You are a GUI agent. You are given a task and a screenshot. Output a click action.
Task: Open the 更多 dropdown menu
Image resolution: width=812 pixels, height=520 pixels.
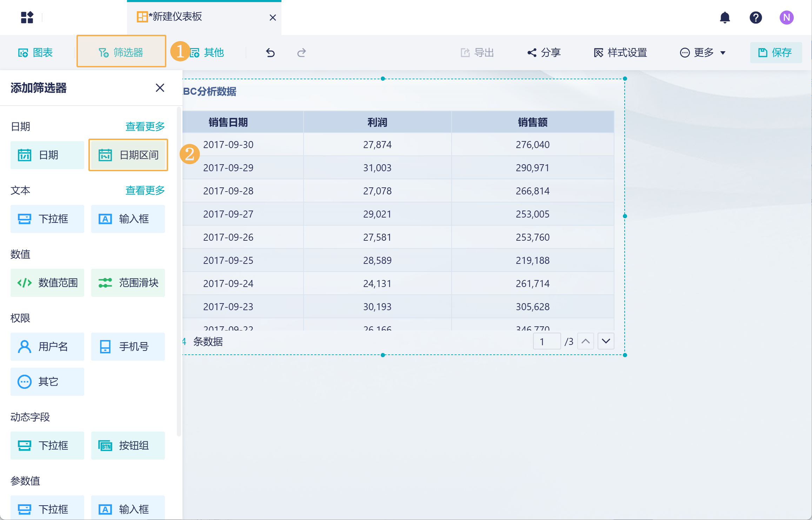pyautogui.click(x=703, y=53)
